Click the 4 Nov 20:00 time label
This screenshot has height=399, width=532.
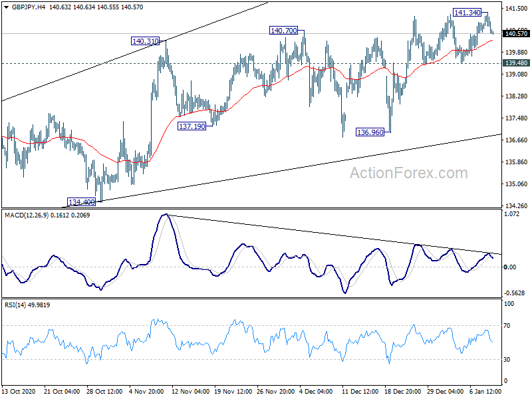[146, 392]
